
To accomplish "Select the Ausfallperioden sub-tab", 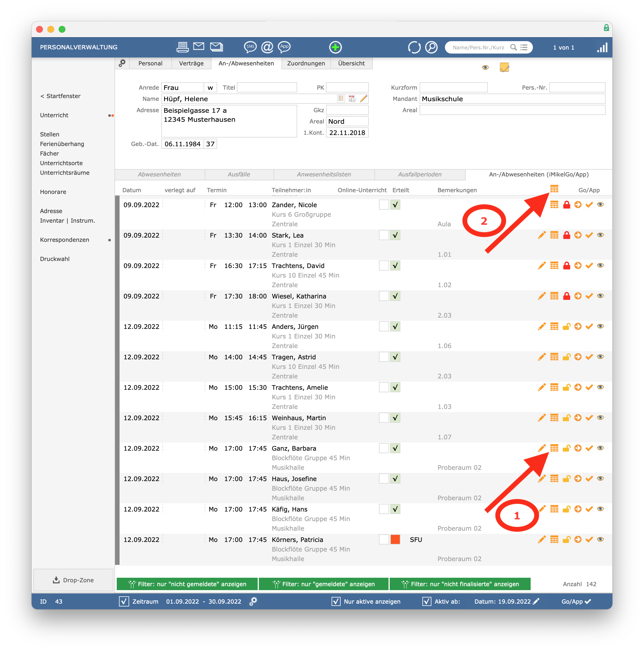I will click(x=420, y=174).
